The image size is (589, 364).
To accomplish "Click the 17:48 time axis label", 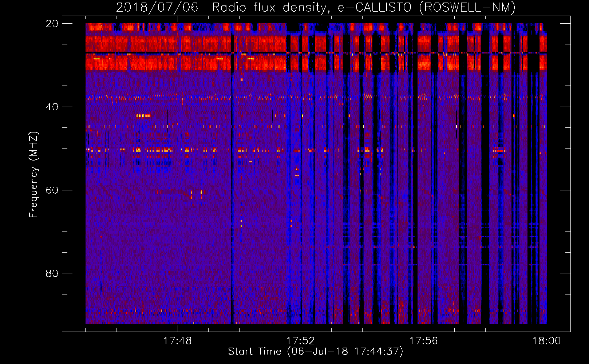I will point(177,341).
